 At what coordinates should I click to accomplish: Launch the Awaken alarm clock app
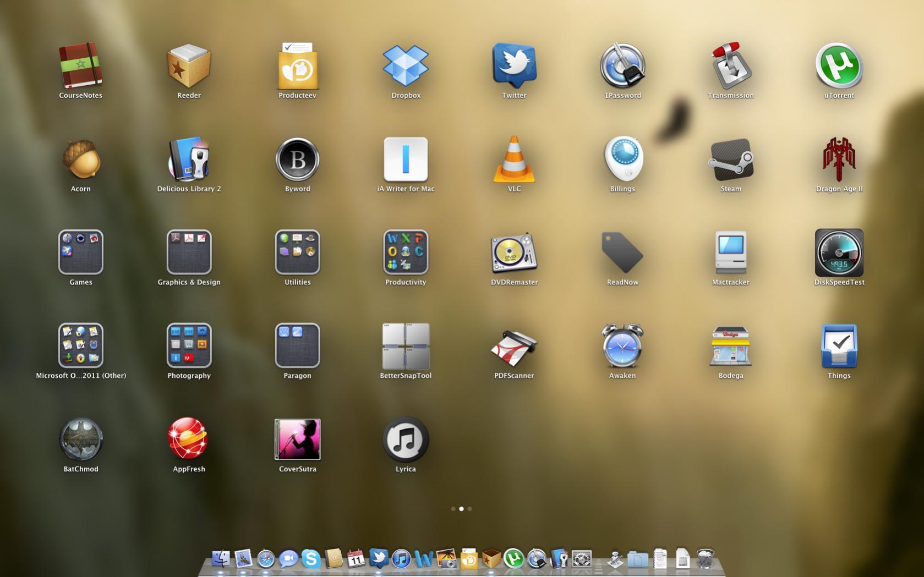[x=622, y=345]
